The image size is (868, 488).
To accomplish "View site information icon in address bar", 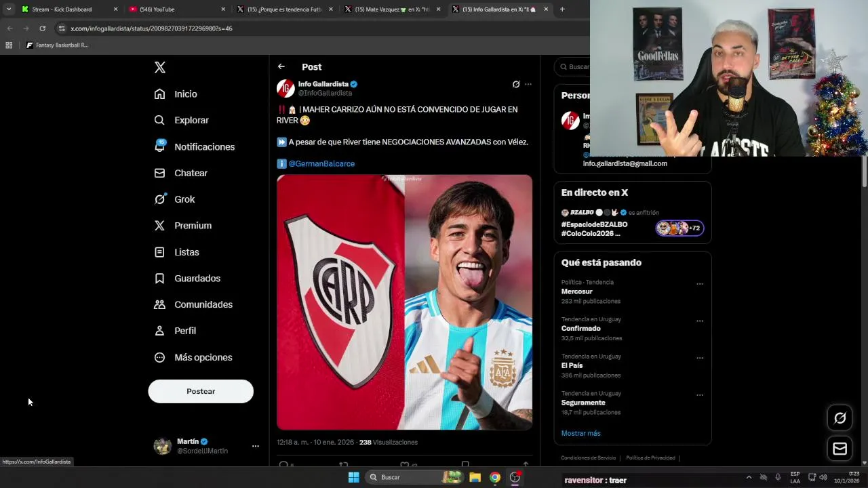I will coord(62,28).
